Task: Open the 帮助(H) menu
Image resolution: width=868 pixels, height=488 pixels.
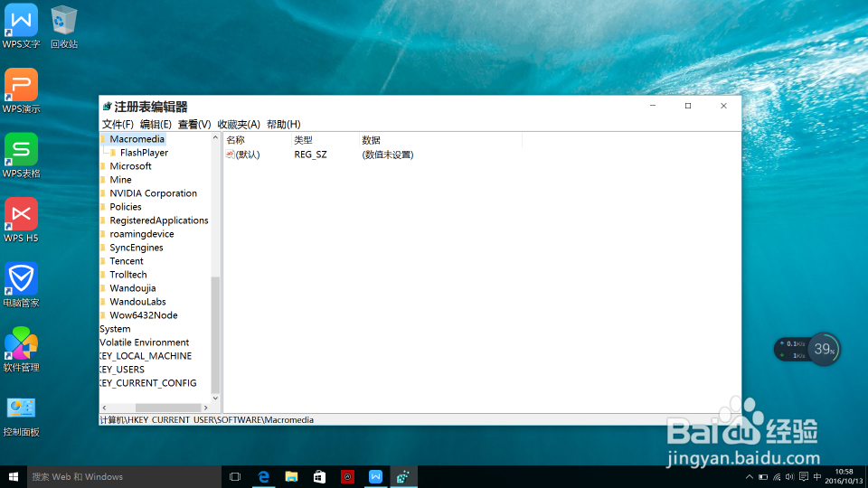Action: click(x=283, y=125)
